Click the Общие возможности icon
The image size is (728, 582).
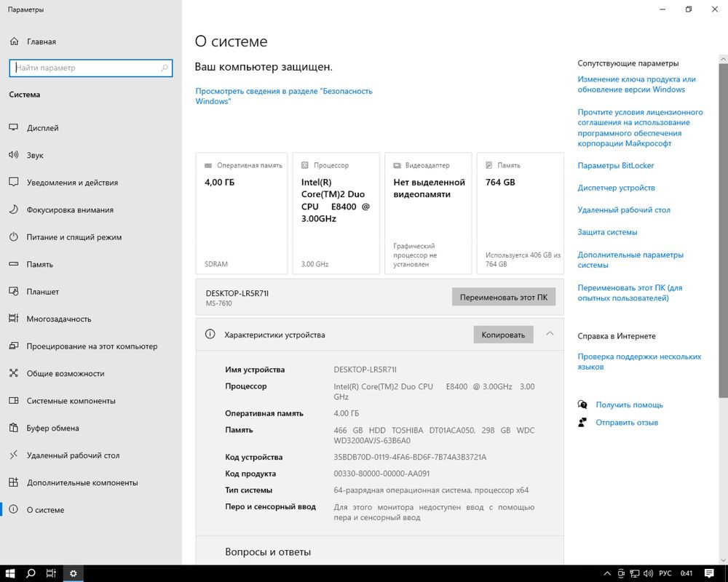pos(13,373)
